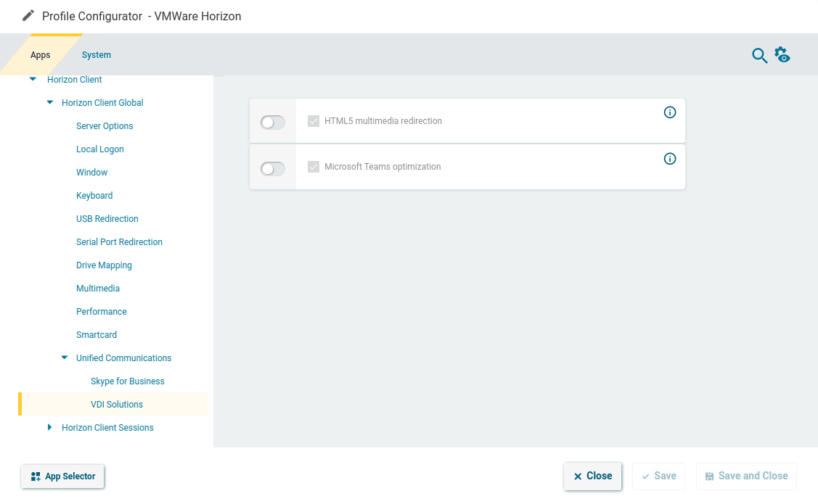Open Serial Port Redirection settings

[x=119, y=241]
